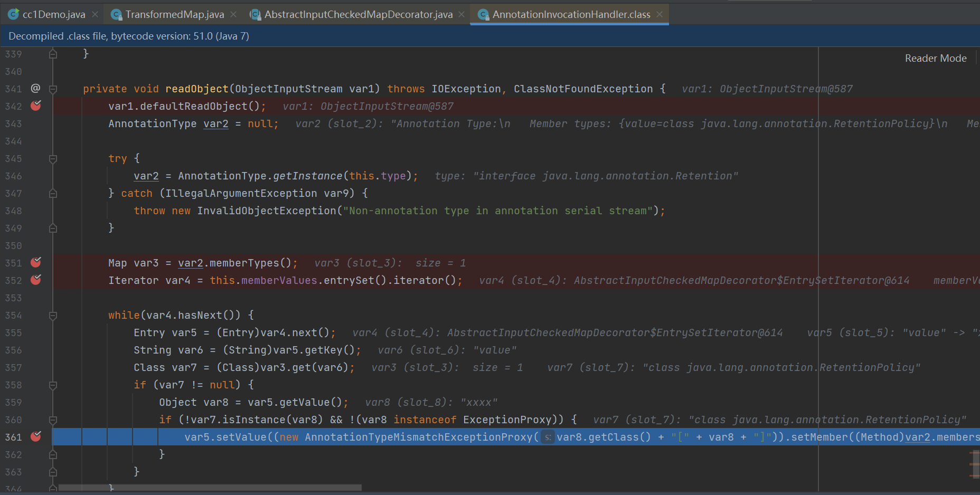Toggle the breakpoint on line 352
This screenshot has width=980, height=495.
tap(36, 280)
